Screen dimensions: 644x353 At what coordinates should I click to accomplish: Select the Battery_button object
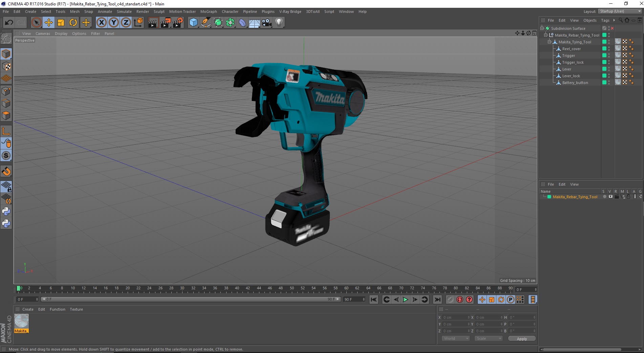point(575,83)
